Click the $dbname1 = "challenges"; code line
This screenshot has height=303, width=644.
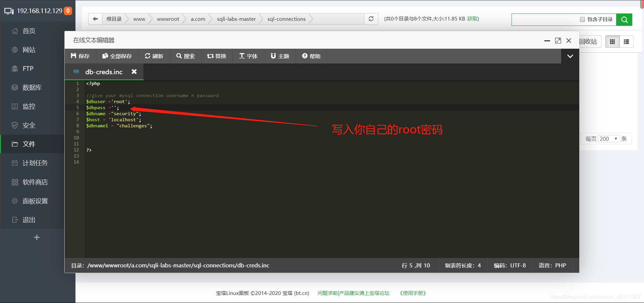119,126
